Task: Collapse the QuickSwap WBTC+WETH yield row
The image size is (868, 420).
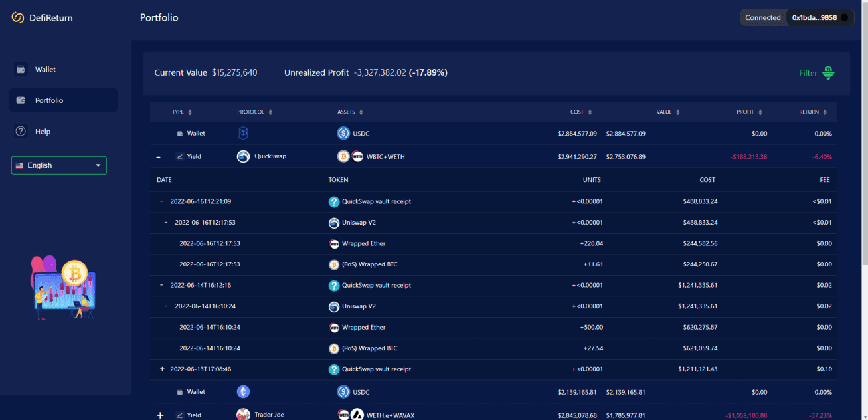Action: 158,157
